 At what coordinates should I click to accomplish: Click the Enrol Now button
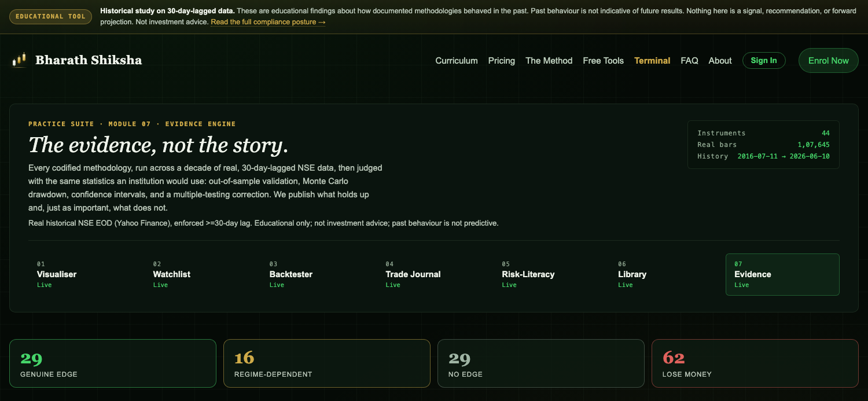tap(829, 61)
